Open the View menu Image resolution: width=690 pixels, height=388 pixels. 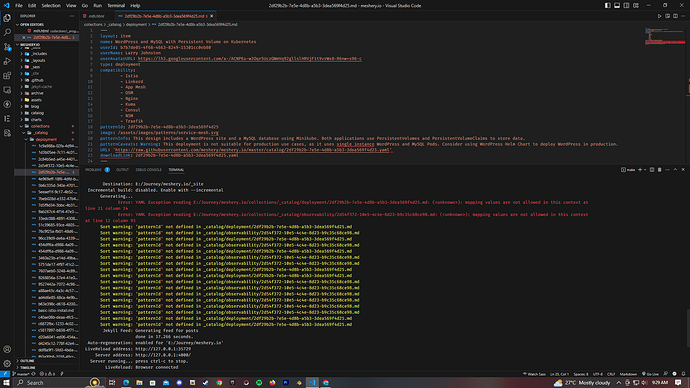coord(71,5)
